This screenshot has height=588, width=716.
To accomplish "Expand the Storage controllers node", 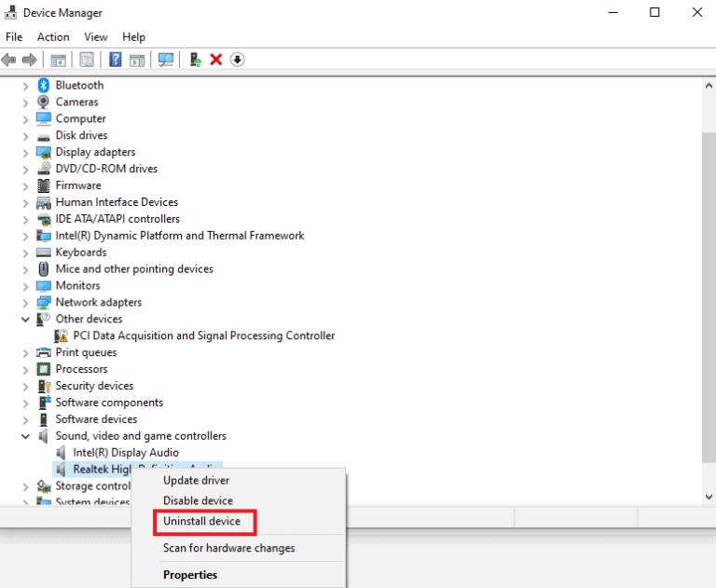I will pos(25,487).
